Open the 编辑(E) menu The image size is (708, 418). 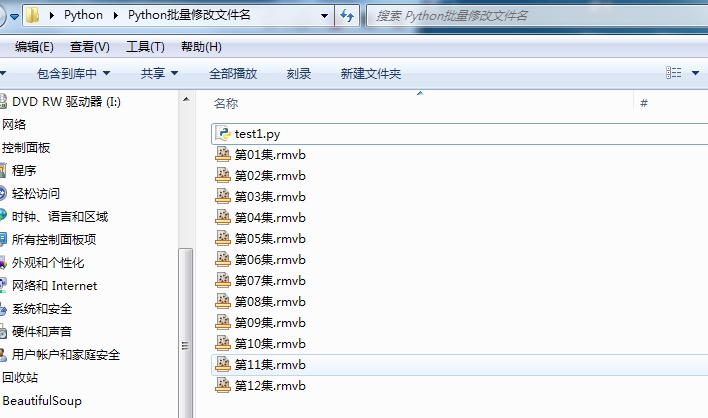pyautogui.click(x=34, y=46)
